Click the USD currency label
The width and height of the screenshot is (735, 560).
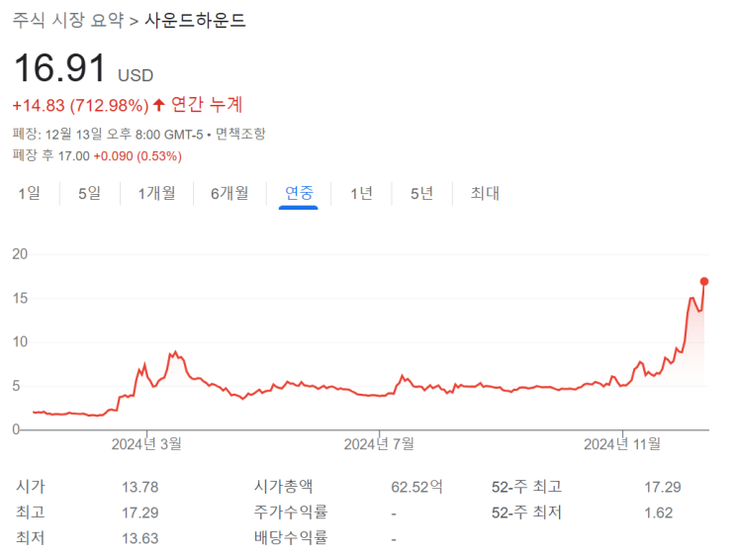136,75
